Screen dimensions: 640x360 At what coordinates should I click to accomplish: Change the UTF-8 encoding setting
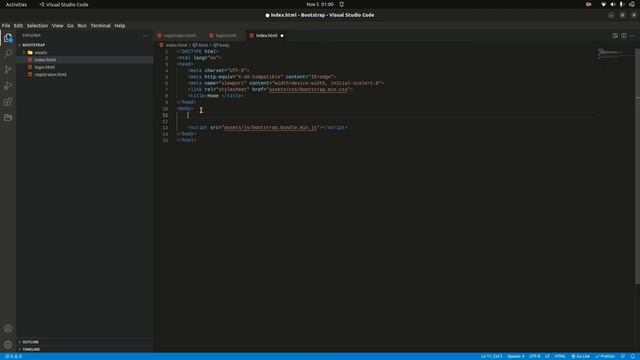[534, 356]
